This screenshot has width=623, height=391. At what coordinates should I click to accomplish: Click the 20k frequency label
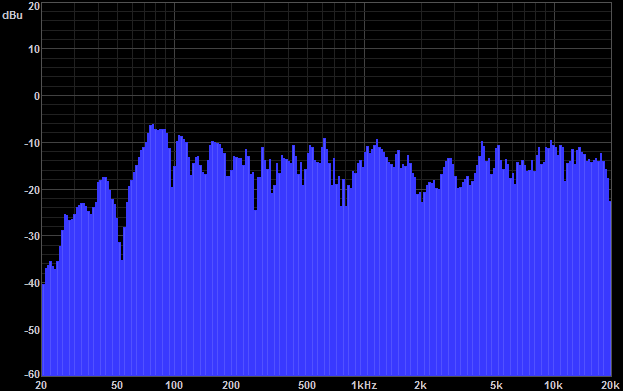(x=611, y=385)
